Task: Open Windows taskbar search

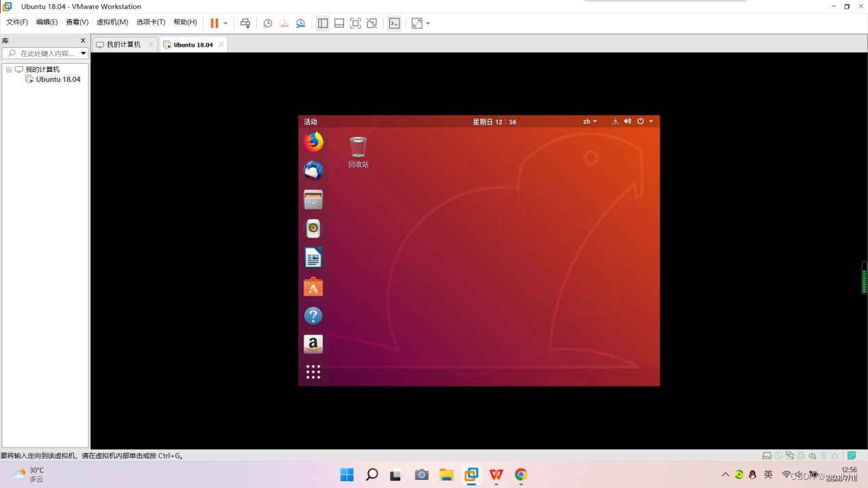Action: point(372,475)
